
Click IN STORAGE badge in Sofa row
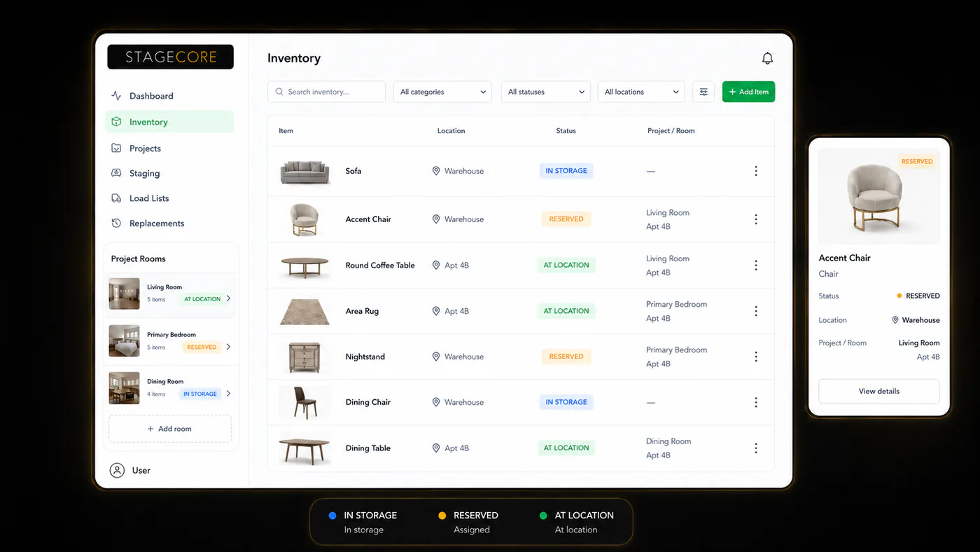pyautogui.click(x=566, y=171)
